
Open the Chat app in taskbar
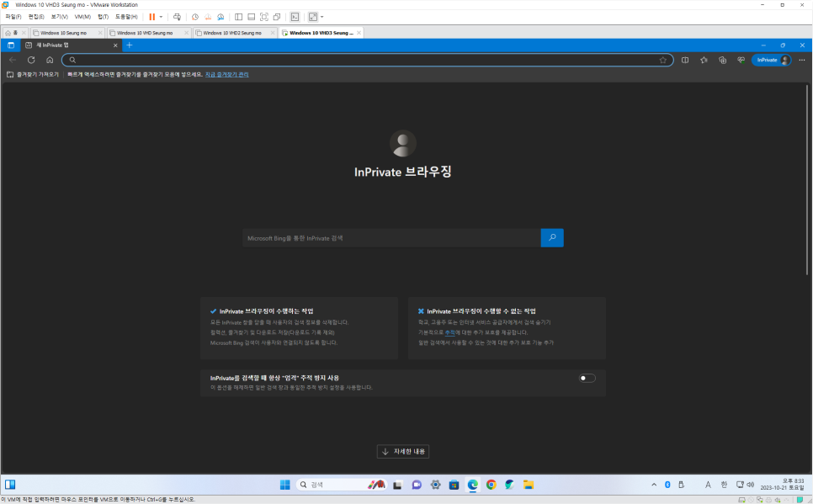[417, 485]
